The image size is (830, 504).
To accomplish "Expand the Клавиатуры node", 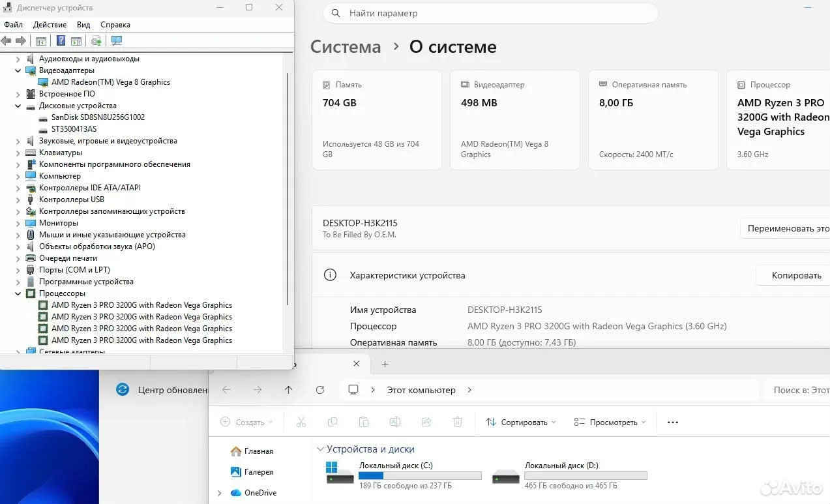I will (x=18, y=153).
